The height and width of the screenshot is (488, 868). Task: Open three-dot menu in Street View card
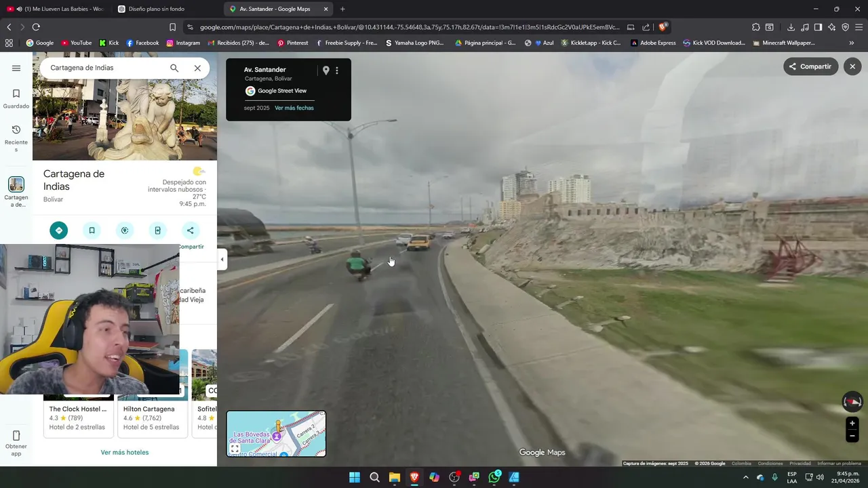337,70
